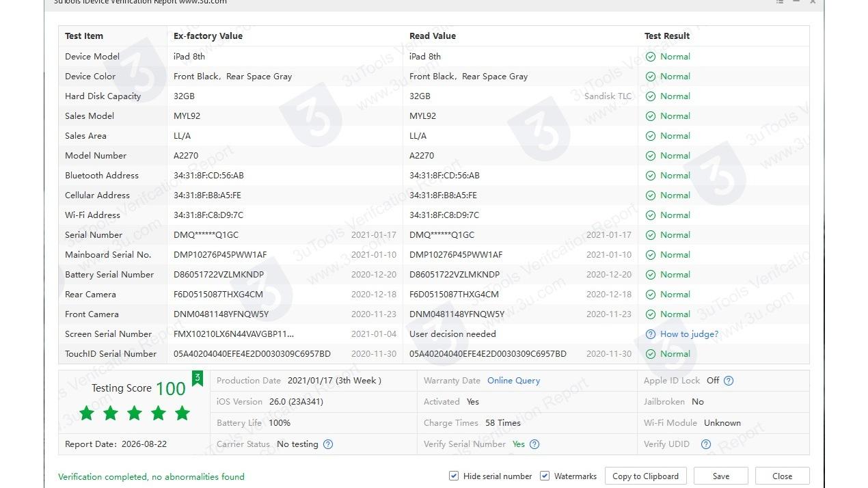Click the green 3uTools score badge

[198, 379]
